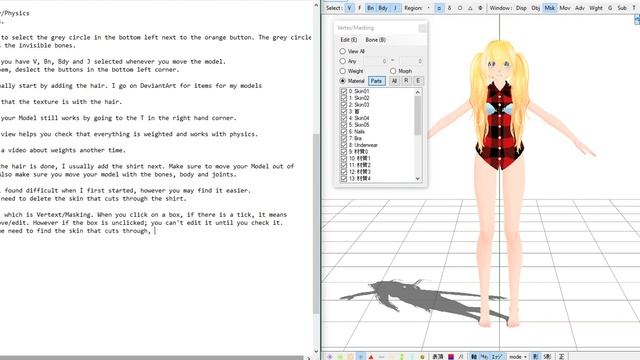Viewport: 640px width, 360px height.
Task: Open the Disp window
Action: [x=521, y=8]
